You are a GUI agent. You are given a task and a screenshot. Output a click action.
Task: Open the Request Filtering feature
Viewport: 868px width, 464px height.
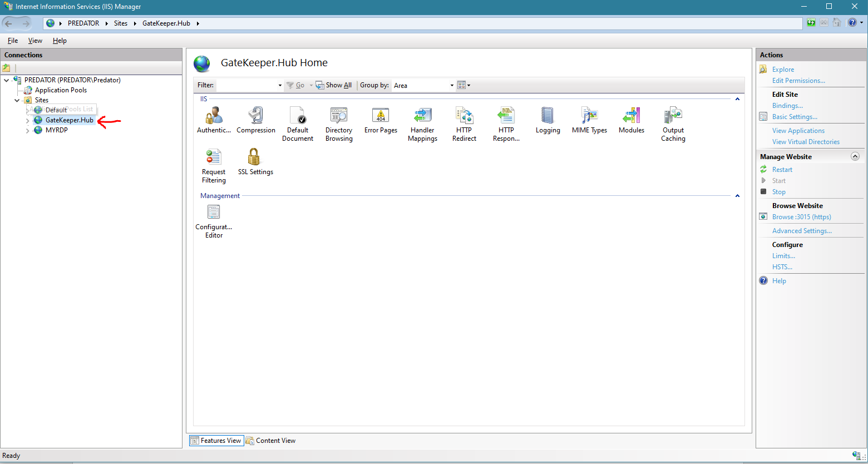tap(214, 158)
